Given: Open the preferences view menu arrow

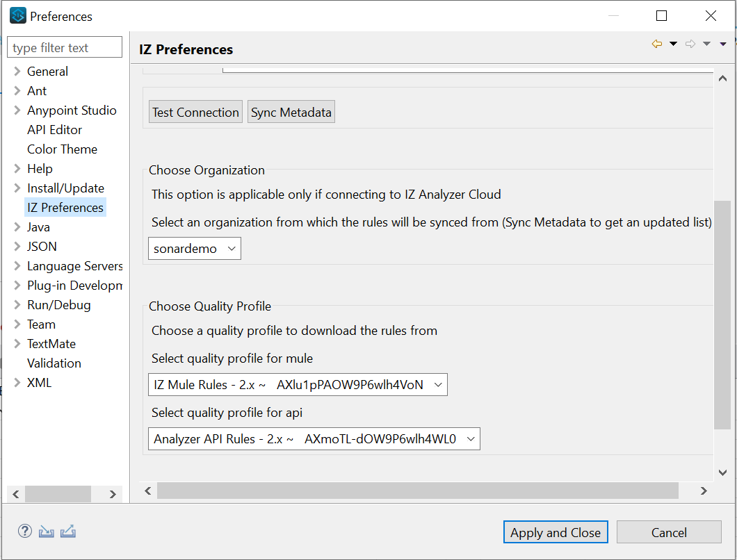Looking at the screenshot, I should pos(723,44).
